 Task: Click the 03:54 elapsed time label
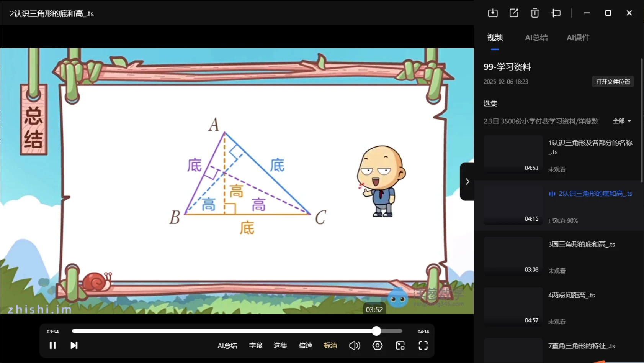(x=53, y=332)
